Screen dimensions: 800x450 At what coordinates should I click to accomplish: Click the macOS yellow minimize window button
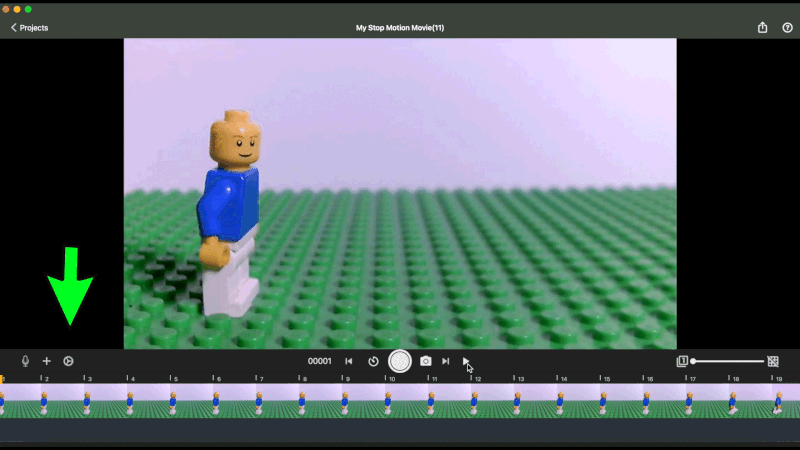click(17, 9)
